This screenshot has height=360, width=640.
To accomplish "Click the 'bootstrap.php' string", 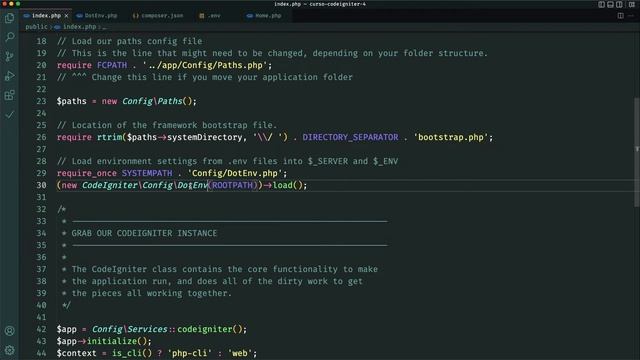I will [x=451, y=137].
